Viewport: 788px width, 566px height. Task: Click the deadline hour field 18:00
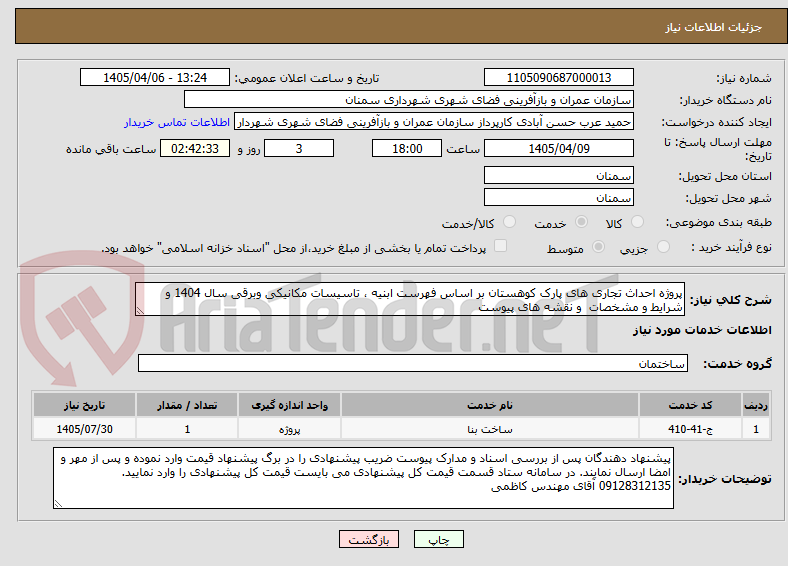pyautogui.click(x=407, y=148)
